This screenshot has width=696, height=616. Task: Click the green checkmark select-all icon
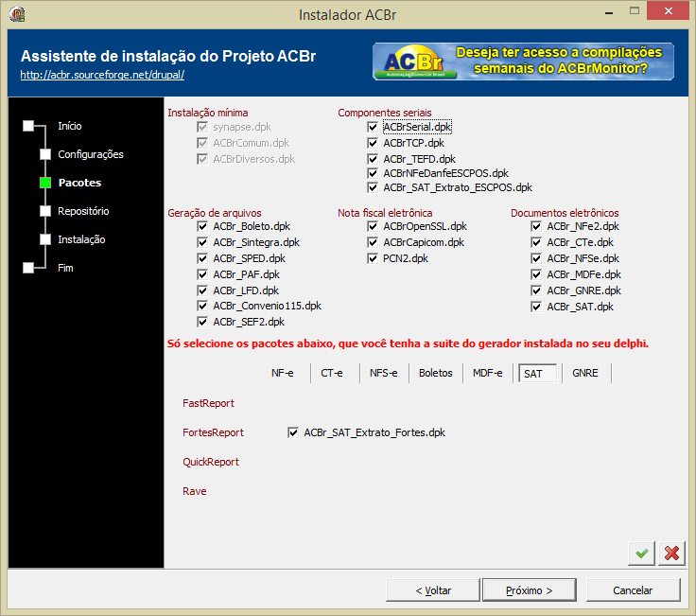[x=641, y=554]
